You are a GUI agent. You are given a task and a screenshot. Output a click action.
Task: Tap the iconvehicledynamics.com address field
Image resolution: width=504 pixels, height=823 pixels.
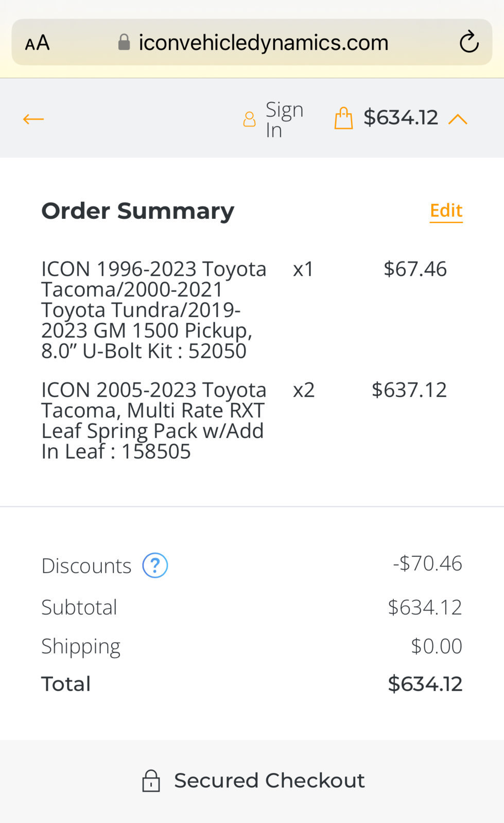[x=252, y=42]
